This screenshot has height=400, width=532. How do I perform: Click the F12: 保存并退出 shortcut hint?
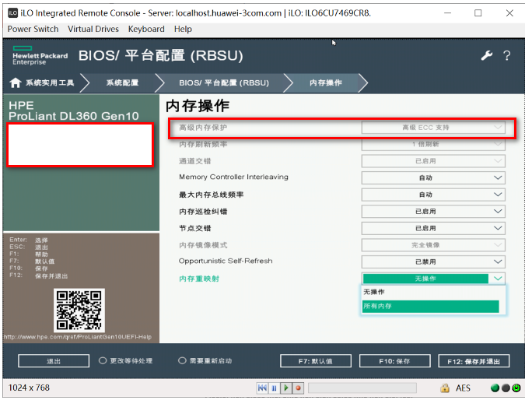pyautogui.click(x=39, y=275)
